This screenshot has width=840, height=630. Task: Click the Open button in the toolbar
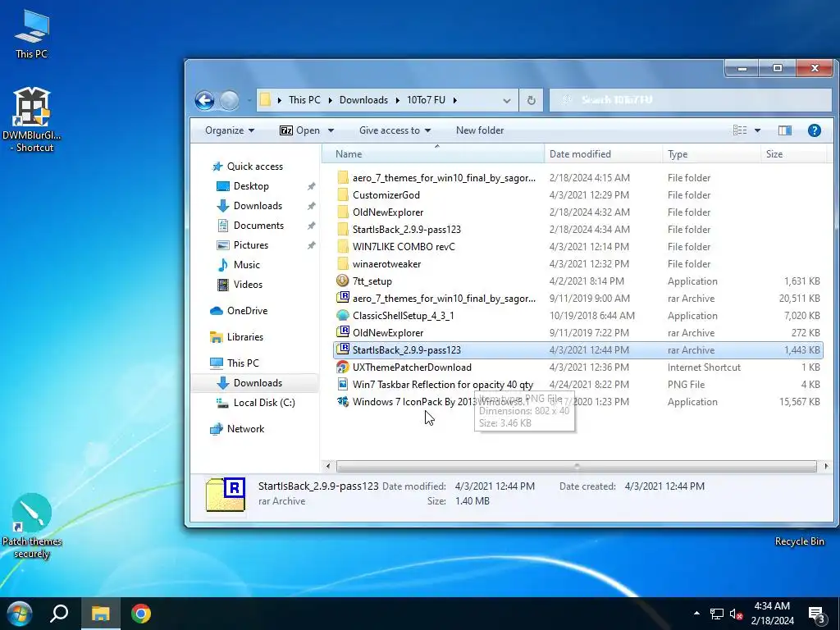click(300, 130)
